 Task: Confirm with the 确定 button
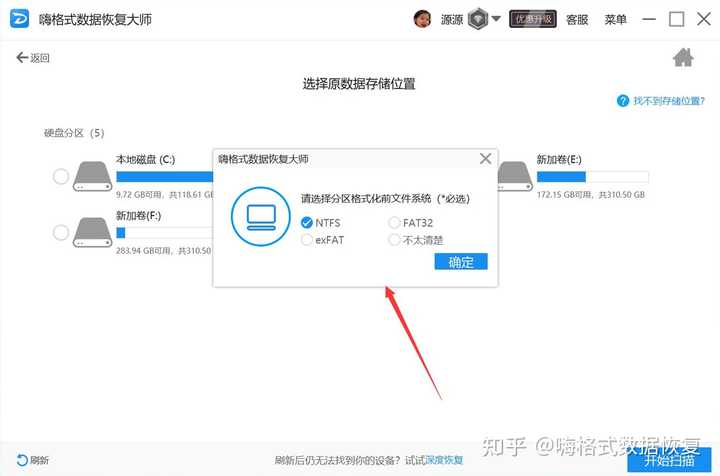[x=461, y=262]
